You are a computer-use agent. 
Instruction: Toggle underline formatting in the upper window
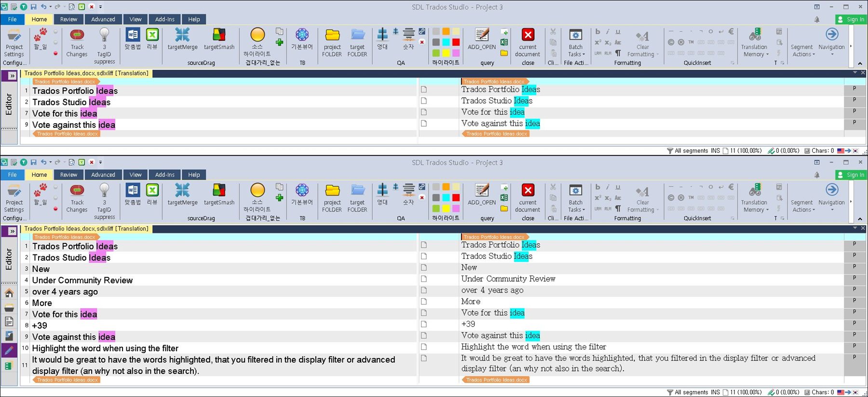[x=618, y=32]
